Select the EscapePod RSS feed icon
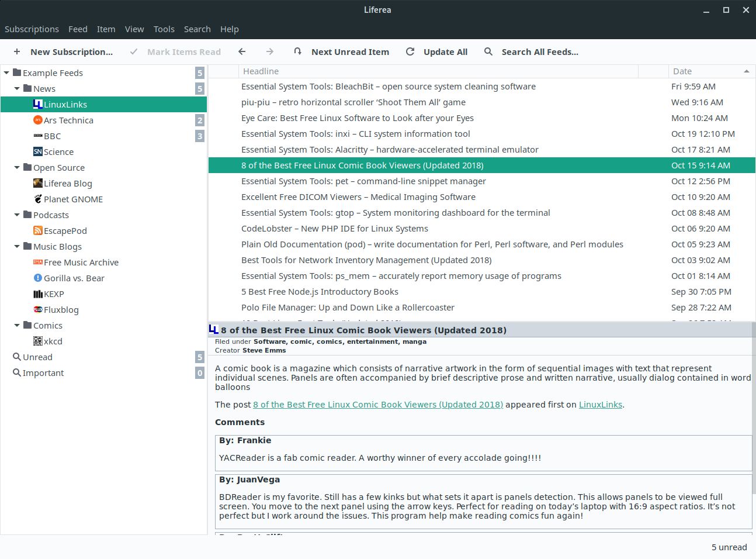 [x=38, y=230]
